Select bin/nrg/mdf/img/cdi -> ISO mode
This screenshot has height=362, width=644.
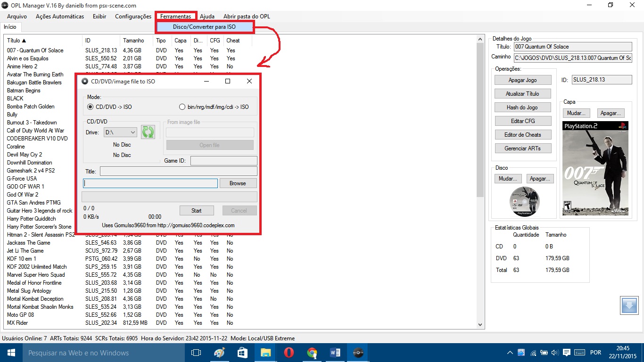(x=182, y=107)
